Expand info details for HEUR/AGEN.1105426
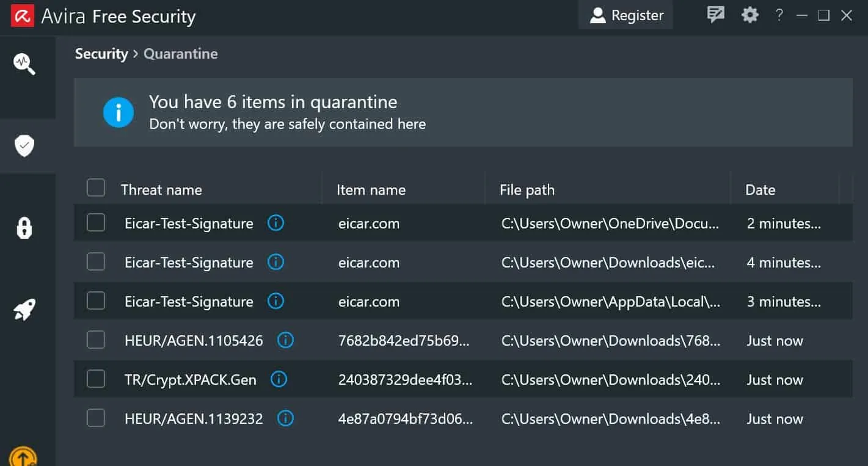This screenshot has width=868, height=466. 285,340
